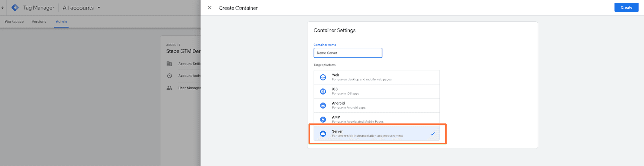Switch to the Versions tab

[39, 22]
